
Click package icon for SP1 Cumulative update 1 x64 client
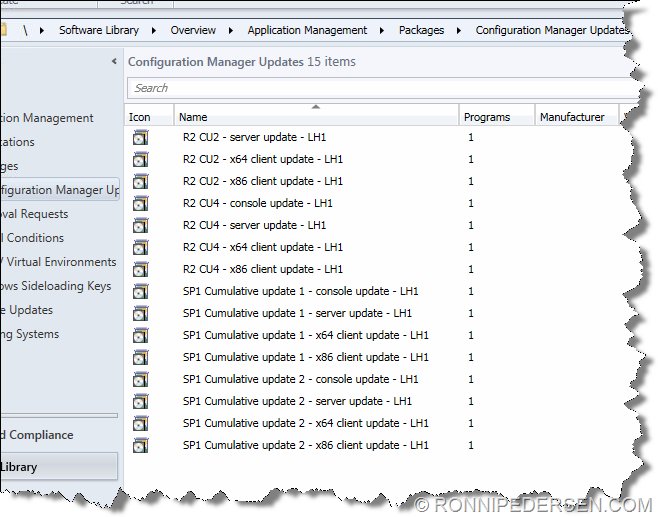(141, 336)
